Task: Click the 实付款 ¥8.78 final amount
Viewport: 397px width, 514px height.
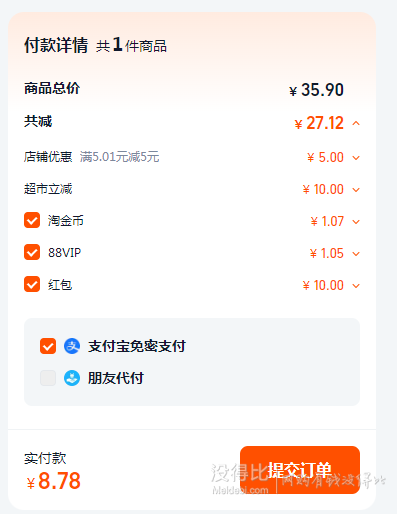Action: pyautogui.click(x=54, y=481)
